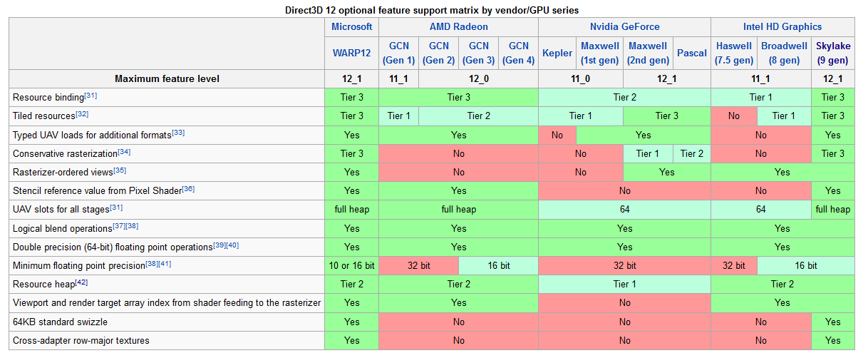Jump to reference [31] beside Resource binding

(91, 95)
